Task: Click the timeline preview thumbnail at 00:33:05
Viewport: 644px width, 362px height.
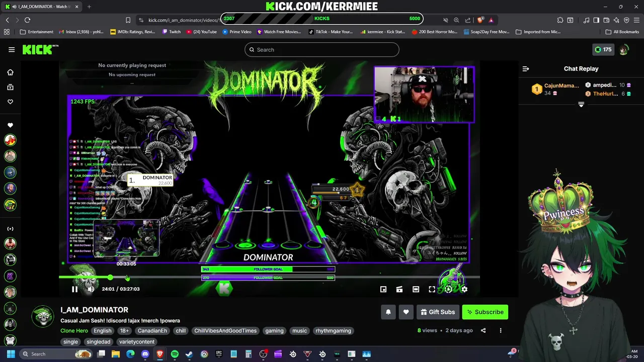Action: [126, 238]
